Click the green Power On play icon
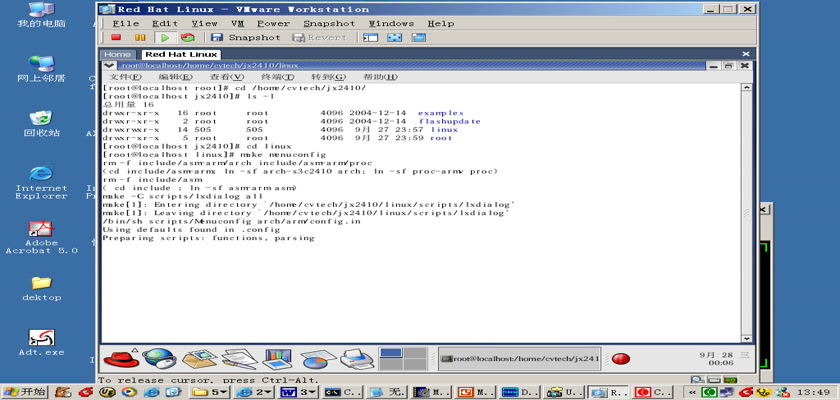840x400 pixels. [166, 38]
